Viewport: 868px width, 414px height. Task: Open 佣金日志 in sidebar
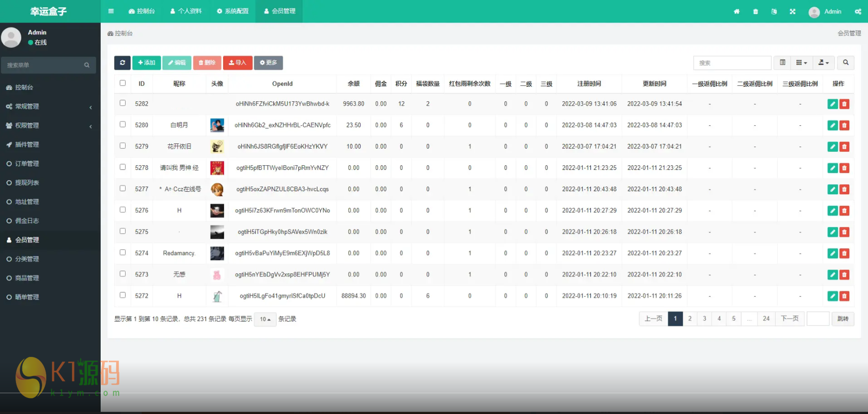coord(50,221)
